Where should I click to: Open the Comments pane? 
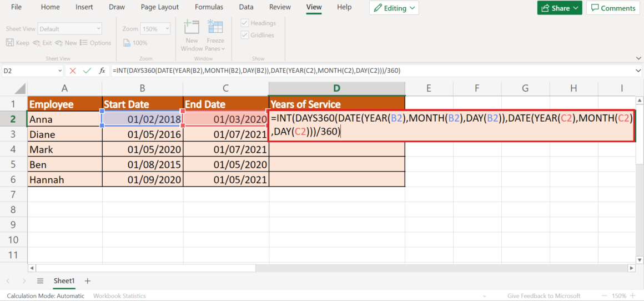click(613, 8)
